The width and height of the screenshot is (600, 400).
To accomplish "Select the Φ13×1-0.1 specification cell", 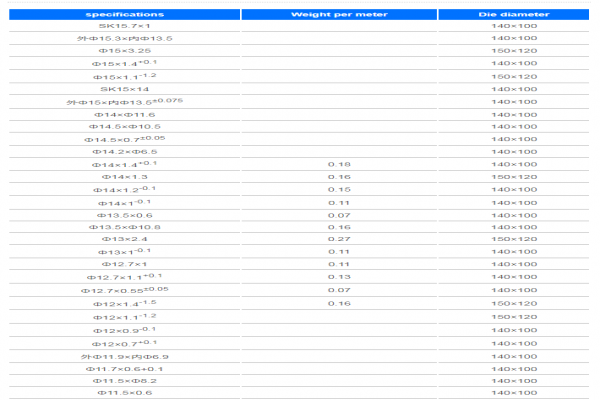I will (x=125, y=251).
